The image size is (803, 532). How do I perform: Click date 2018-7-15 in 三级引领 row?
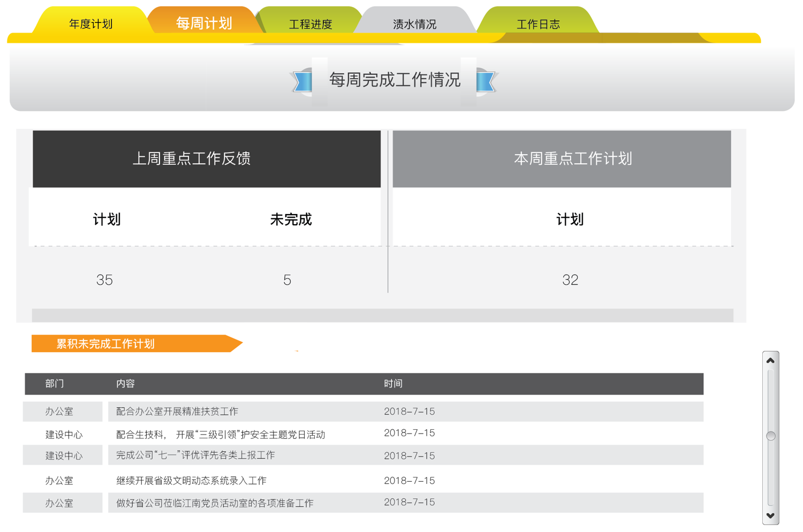(x=410, y=433)
